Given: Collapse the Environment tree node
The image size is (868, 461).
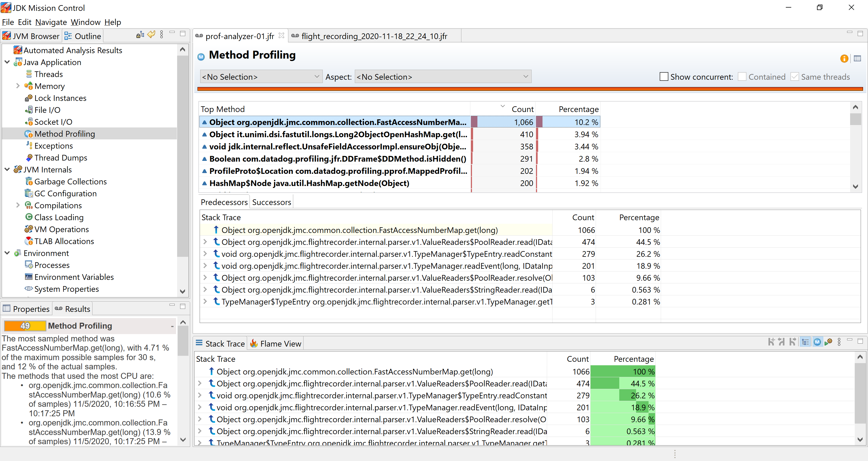Looking at the screenshot, I should (7, 253).
